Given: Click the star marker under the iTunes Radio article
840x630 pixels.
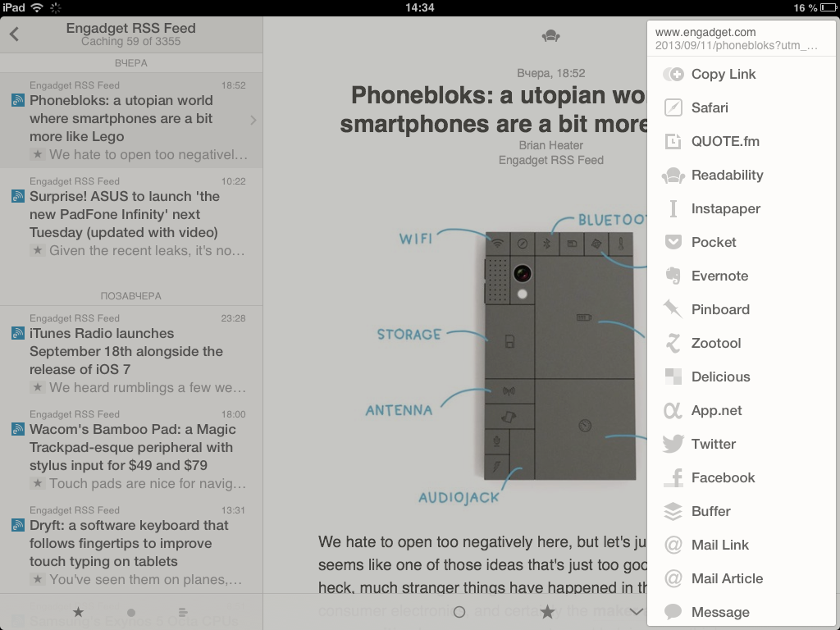Looking at the screenshot, I should point(38,387).
